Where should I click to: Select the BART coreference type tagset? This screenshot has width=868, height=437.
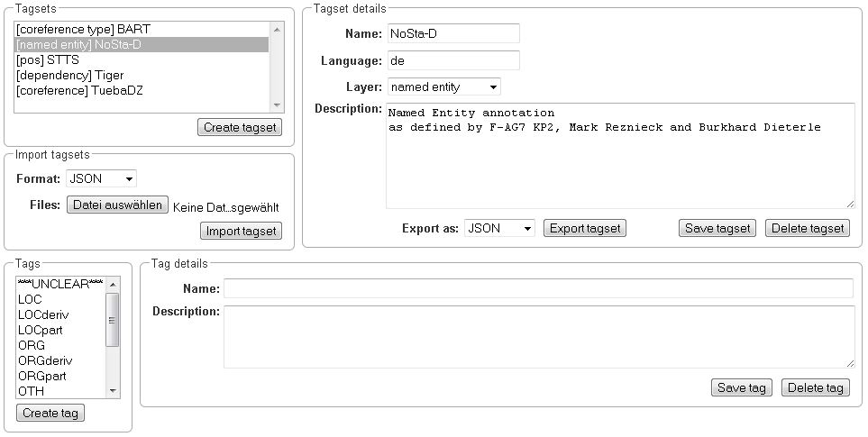pyautogui.click(x=83, y=29)
